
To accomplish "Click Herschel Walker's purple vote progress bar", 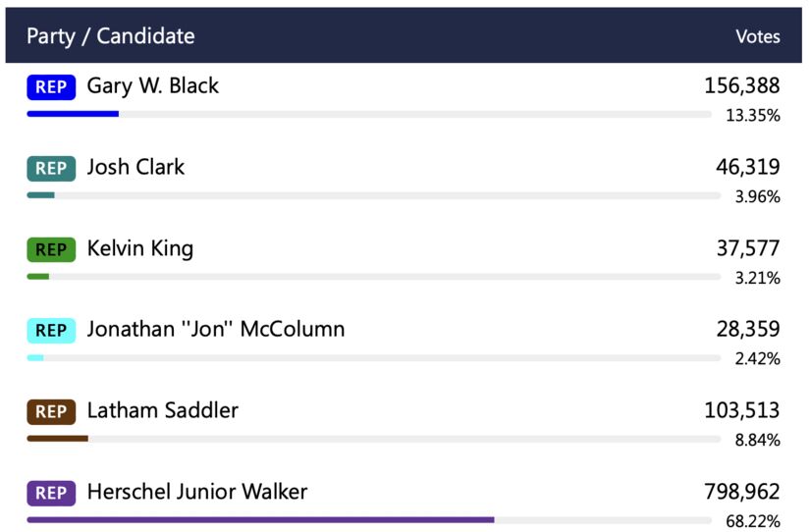I will tap(260, 519).
